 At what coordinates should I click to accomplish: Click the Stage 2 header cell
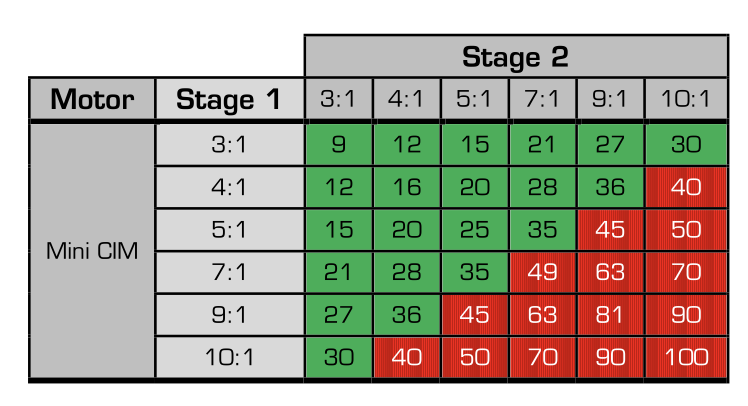click(x=516, y=56)
